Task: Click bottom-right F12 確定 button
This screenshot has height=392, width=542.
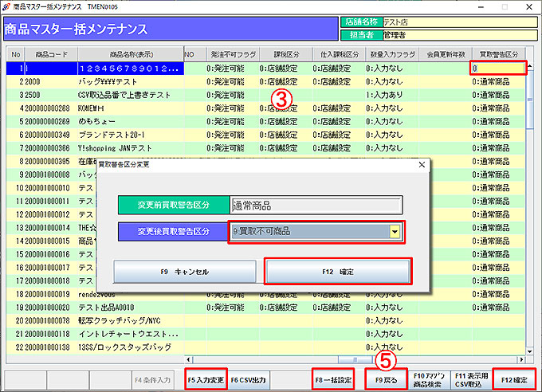Action: 513,379
